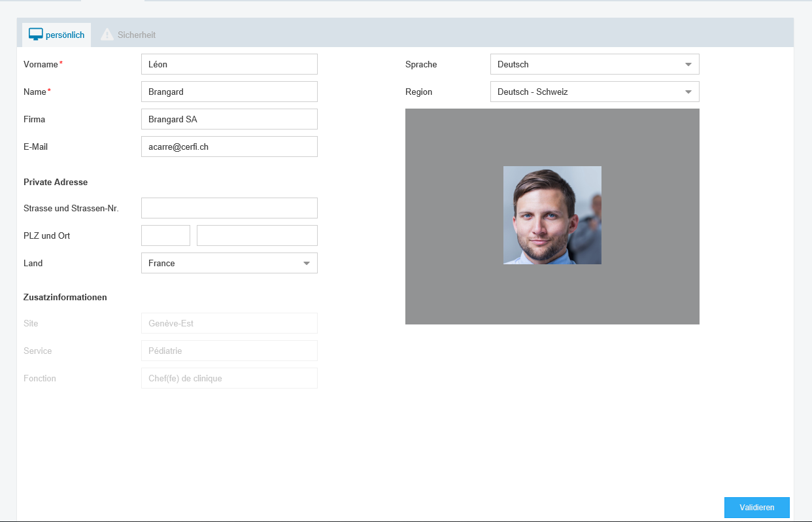Switch to the Sicherheit tab

pyautogui.click(x=136, y=35)
